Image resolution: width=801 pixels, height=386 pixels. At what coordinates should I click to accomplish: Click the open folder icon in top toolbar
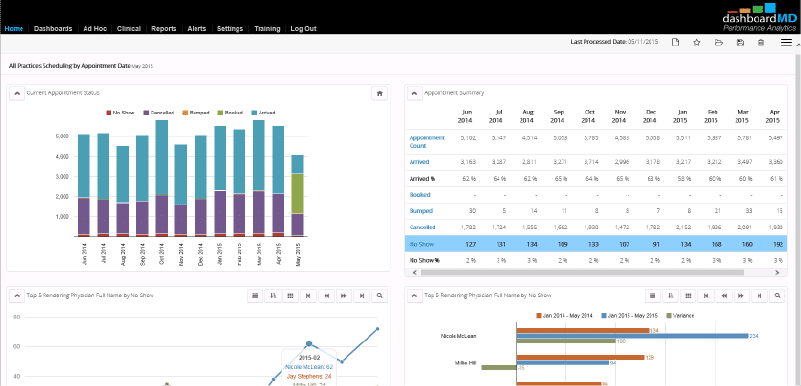(718, 42)
